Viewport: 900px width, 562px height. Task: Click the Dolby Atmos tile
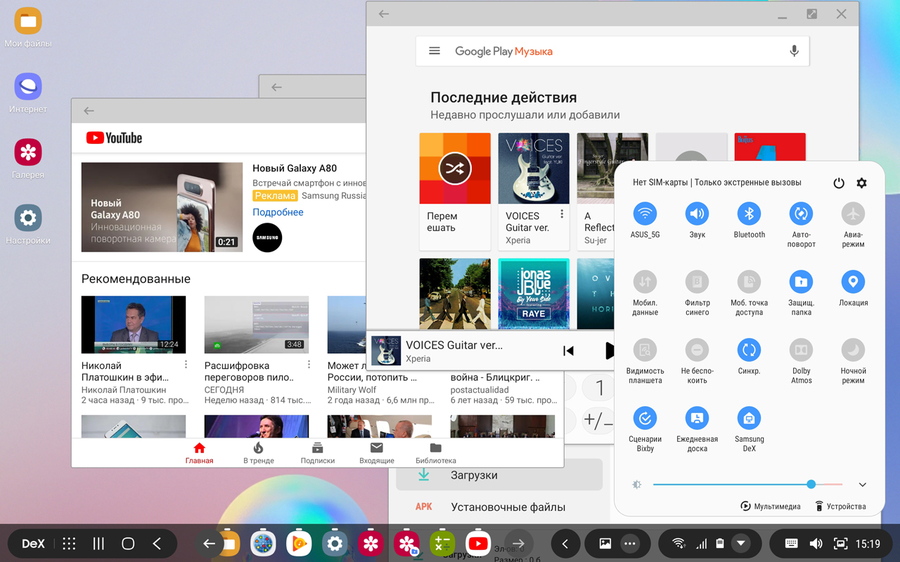(x=801, y=350)
